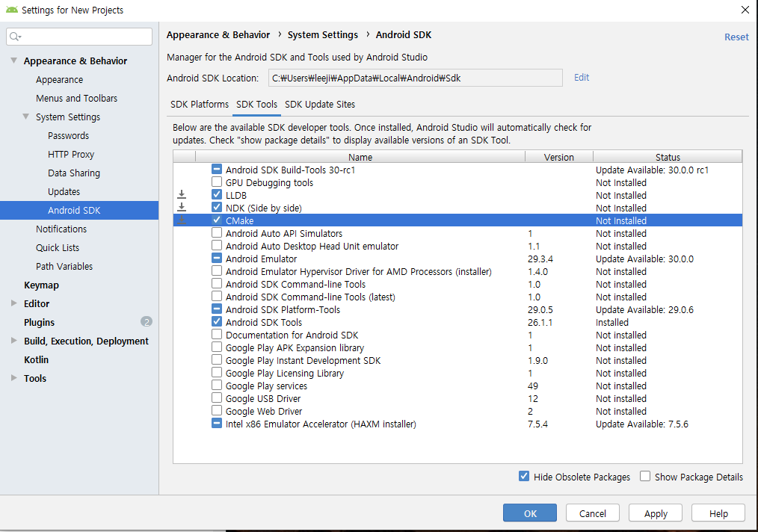Screen dimensions: 758x532
Task: Toggle Android SDK Build-Tools 30-rc1 checkbox
Action: pyautogui.click(x=217, y=170)
